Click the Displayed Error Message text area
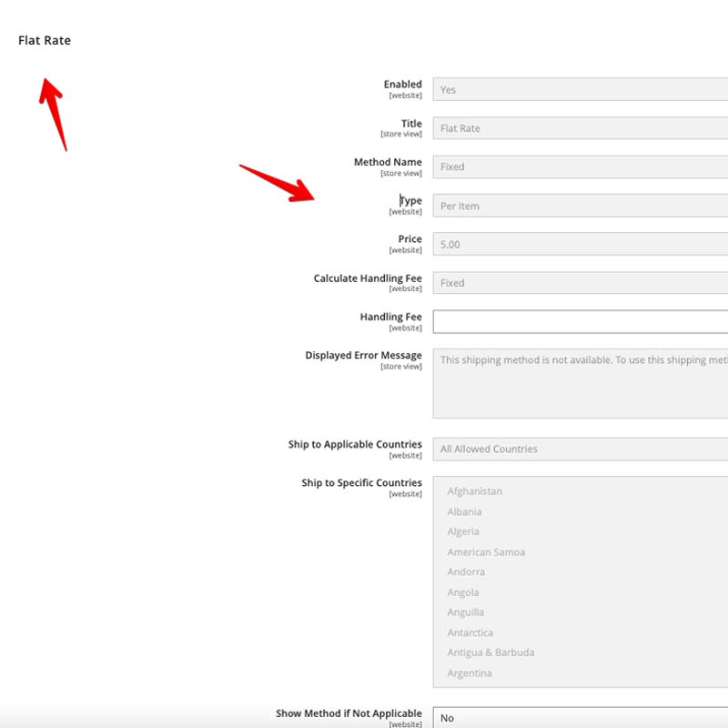 pos(580,382)
